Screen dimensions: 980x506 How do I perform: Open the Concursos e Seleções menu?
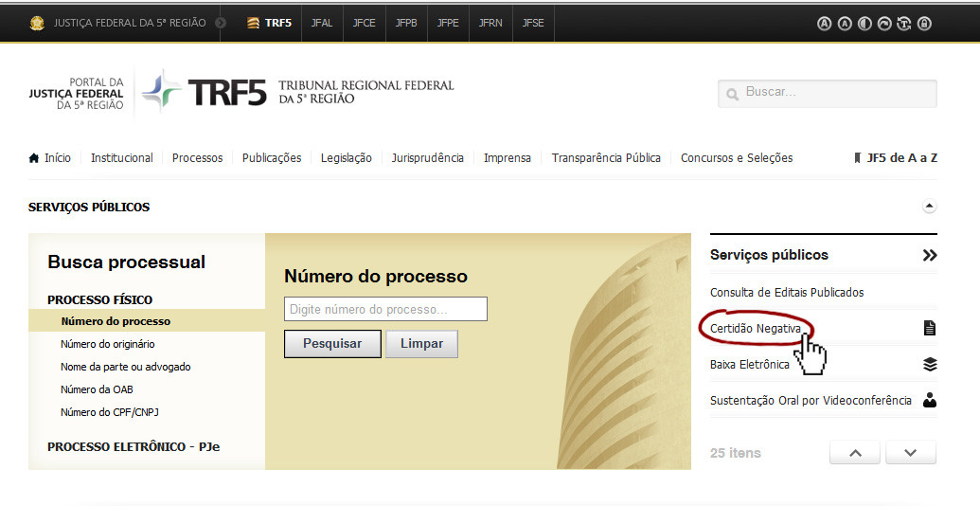click(x=737, y=157)
